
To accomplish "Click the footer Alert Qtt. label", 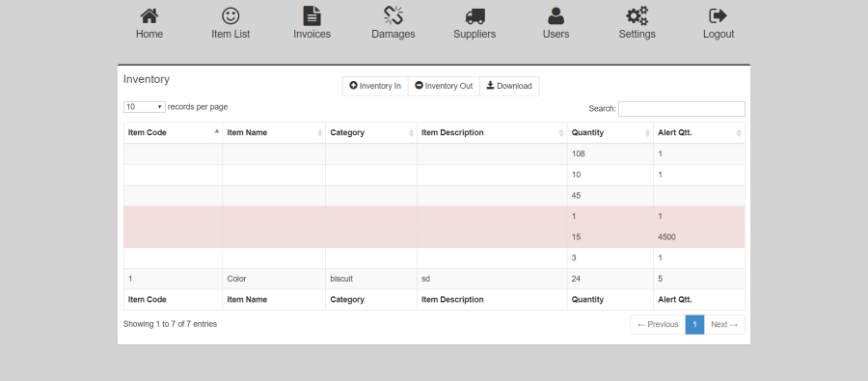I will pos(675,300).
